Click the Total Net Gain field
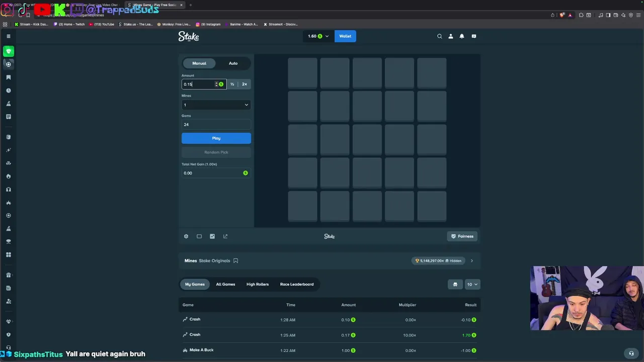The height and width of the screenshot is (362, 644). (216, 173)
